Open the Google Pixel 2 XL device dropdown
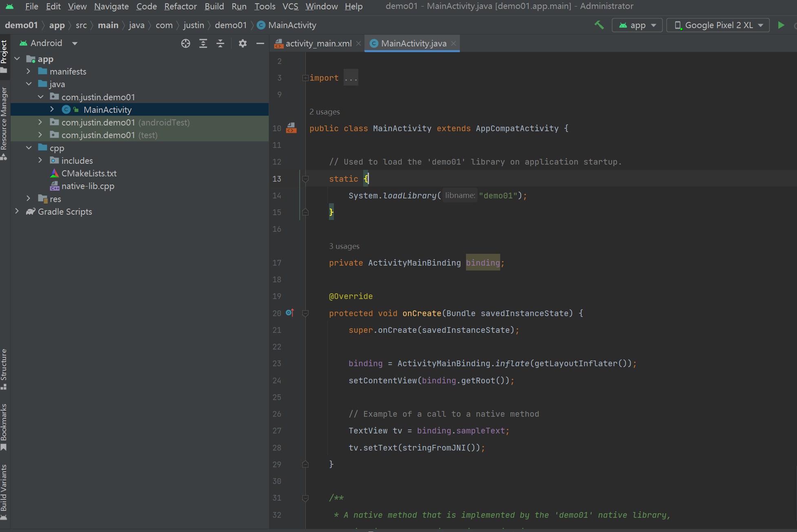Image resolution: width=797 pixels, height=532 pixels. [x=718, y=25]
